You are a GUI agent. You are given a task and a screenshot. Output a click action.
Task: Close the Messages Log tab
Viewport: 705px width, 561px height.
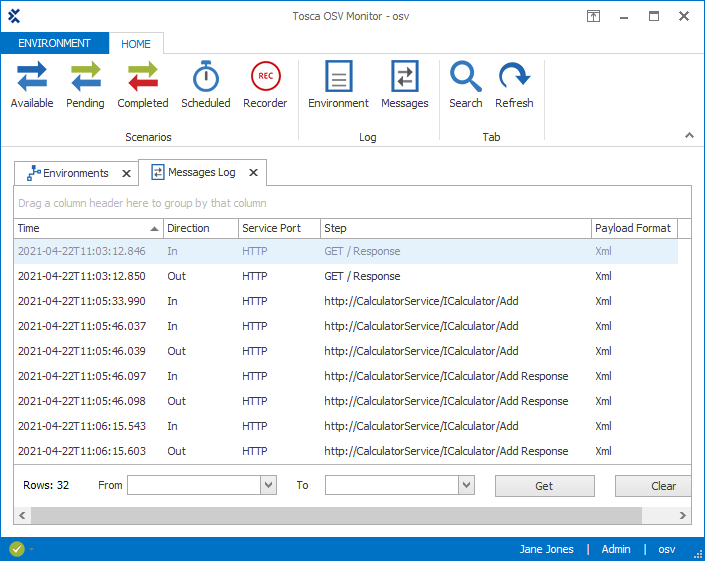pyautogui.click(x=253, y=173)
